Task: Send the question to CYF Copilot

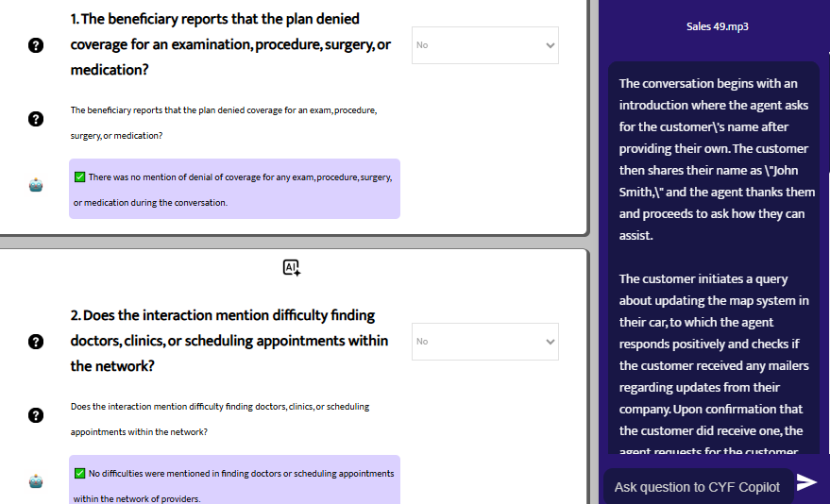Action: [x=806, y=483]
